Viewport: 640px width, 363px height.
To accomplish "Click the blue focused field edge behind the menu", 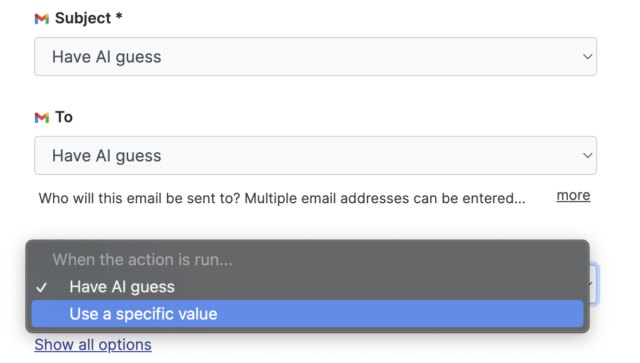I will (595, 284).
